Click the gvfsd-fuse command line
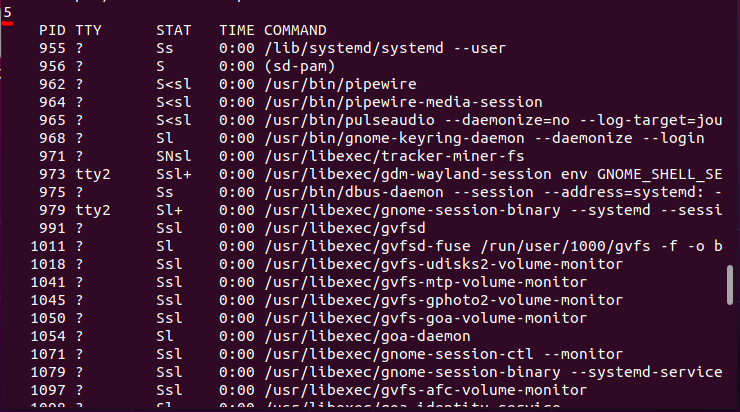This screenshot has width=740, height=412. point(493,246)
